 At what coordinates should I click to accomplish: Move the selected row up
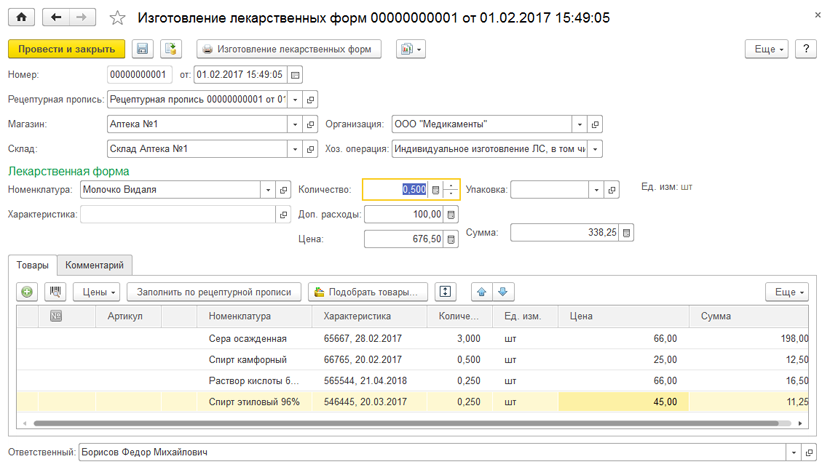point(482,292)
